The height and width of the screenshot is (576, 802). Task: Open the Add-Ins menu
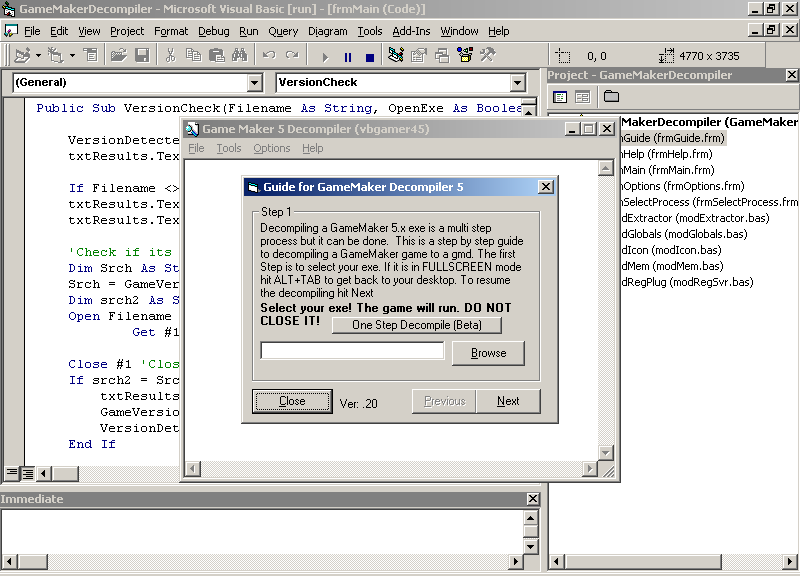click(x=411, y=31)
